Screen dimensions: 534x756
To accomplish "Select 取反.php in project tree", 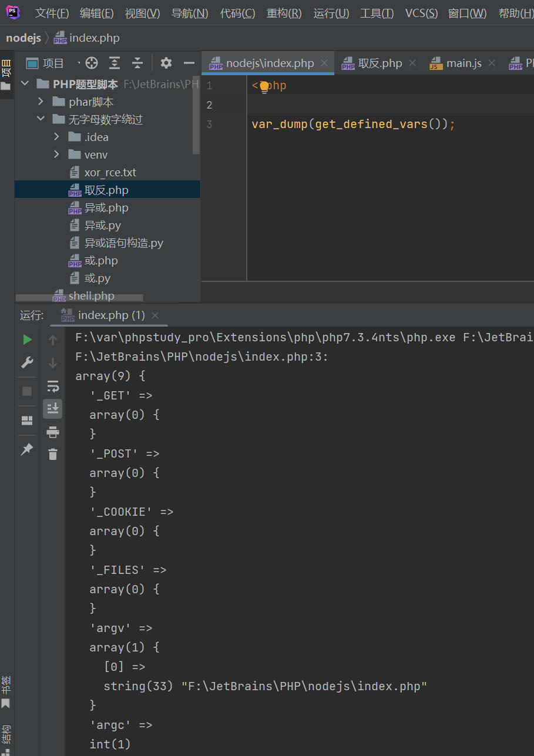I will pyautogui.click(x=106, y=190).
